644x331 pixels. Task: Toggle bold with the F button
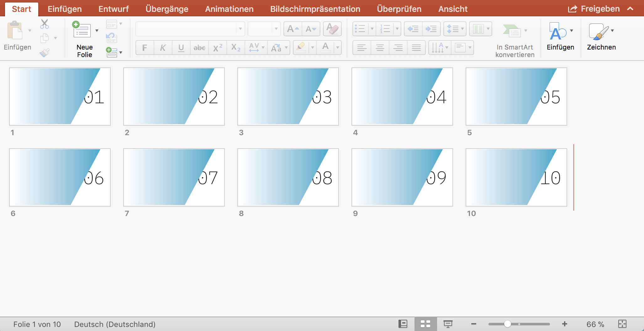[145, 48]
